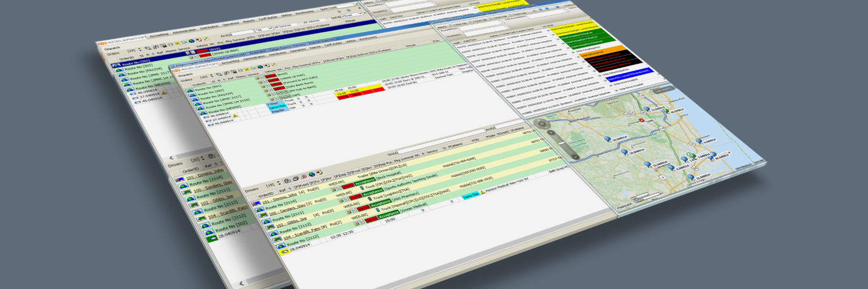Select Route No [JPMC 2117] row in front window
The height and width of the screenshot is (289, 868).
pos(221,98)
